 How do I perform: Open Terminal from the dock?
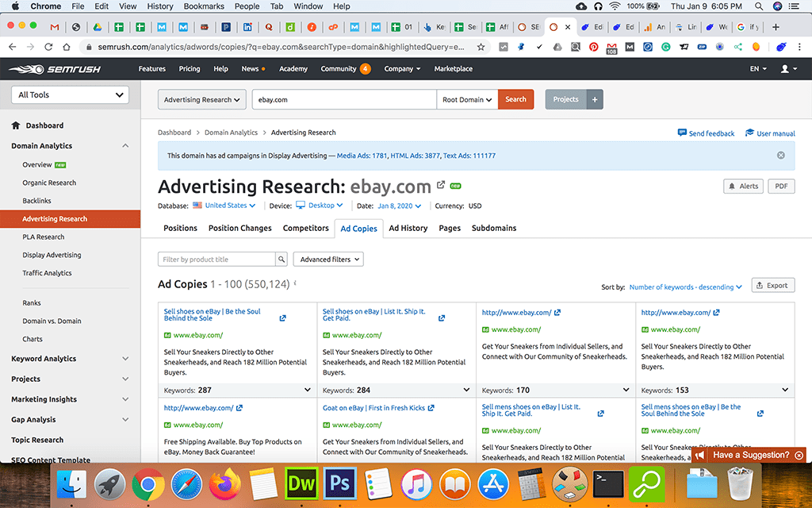coord(608,484)
